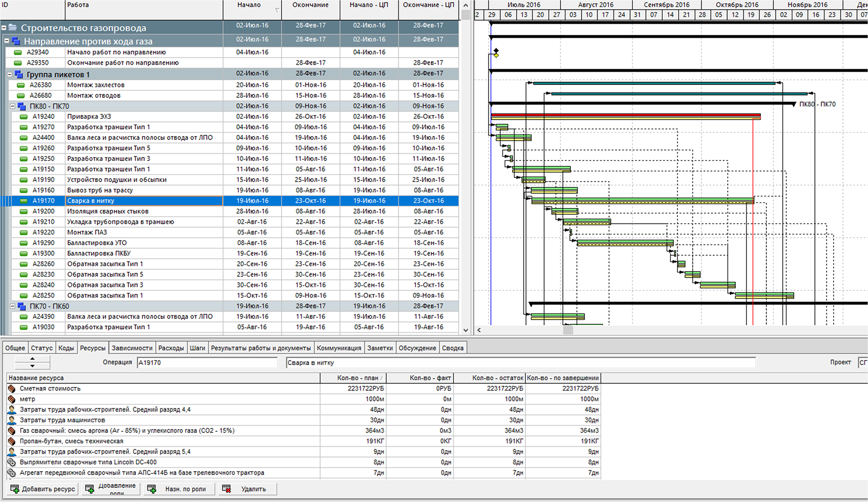Sort resources by Кол-во - план header
Screen dimensions: 868x502
tap(353, 378)
